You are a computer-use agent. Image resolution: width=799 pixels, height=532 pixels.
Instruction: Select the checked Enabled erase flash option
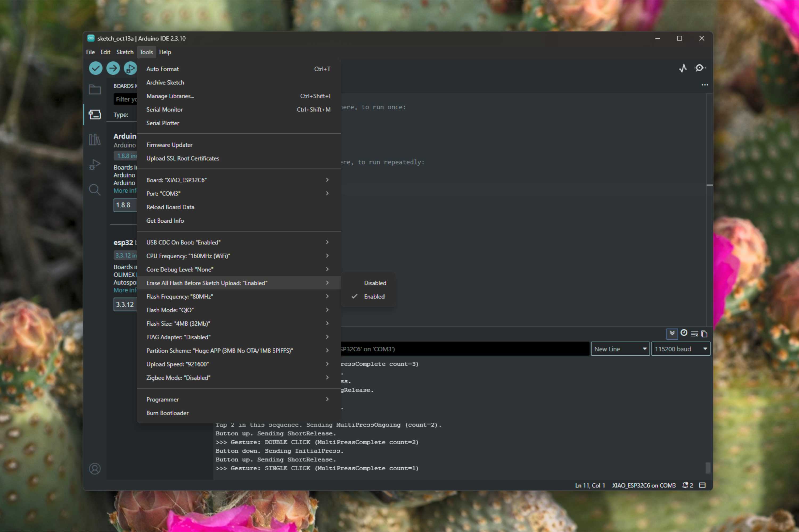coord(369,297)
